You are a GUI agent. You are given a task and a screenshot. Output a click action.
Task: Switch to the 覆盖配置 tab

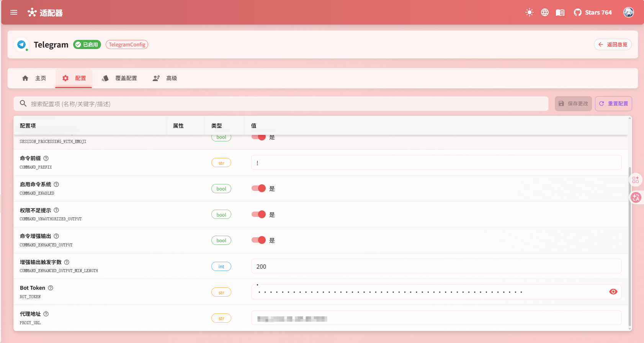[119, 78]
